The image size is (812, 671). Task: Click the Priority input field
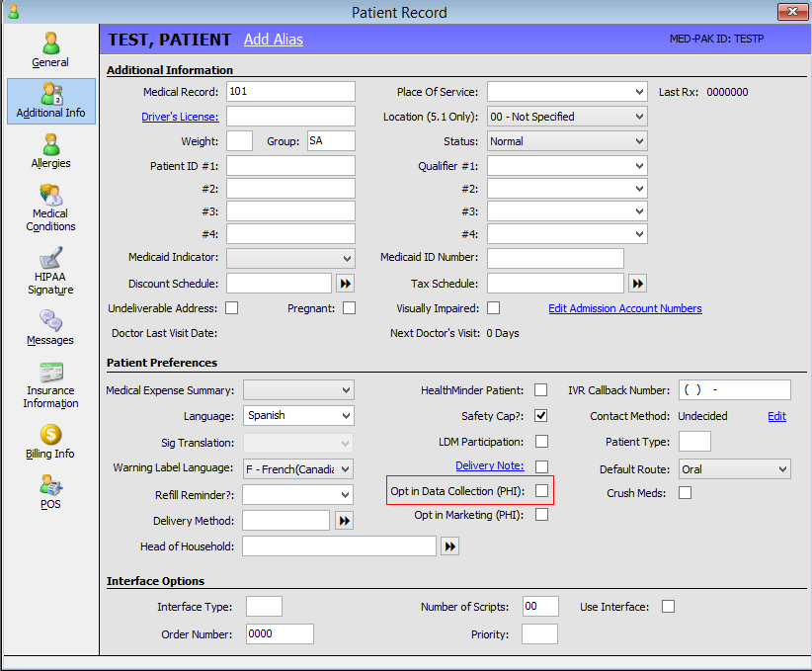tap(539, 633)
